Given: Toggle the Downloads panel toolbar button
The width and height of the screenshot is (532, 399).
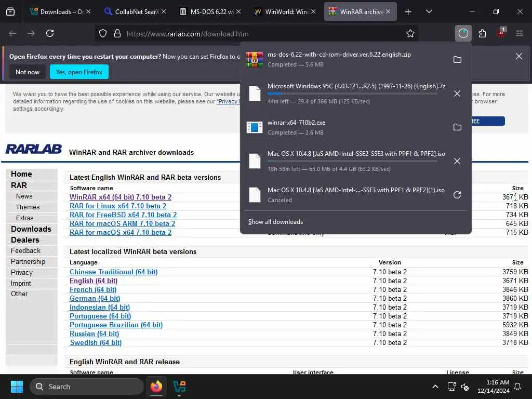Looking at the screenshot, I should click(x=463, y=34).
